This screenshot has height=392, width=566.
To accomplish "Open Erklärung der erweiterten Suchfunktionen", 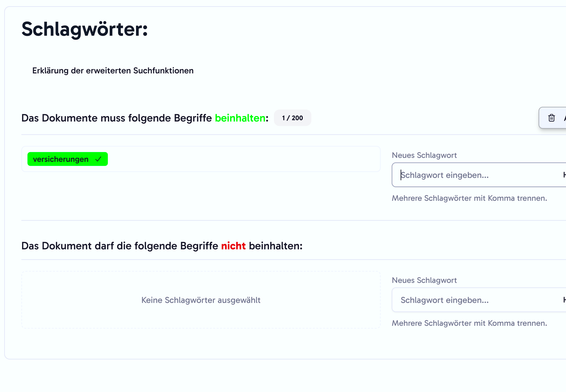I will click(x=113, y=71).
